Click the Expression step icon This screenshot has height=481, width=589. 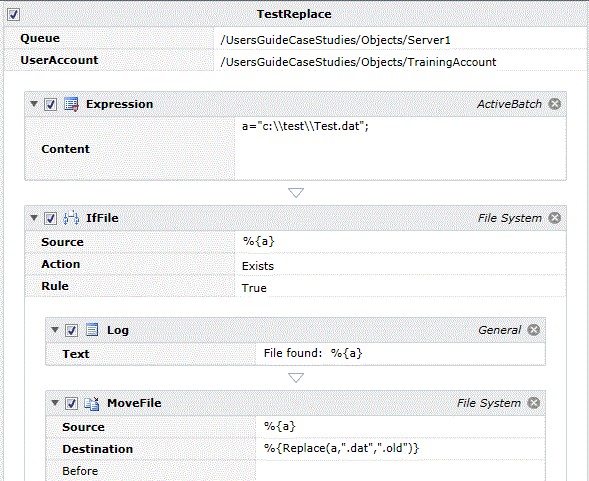coord(71,104)
